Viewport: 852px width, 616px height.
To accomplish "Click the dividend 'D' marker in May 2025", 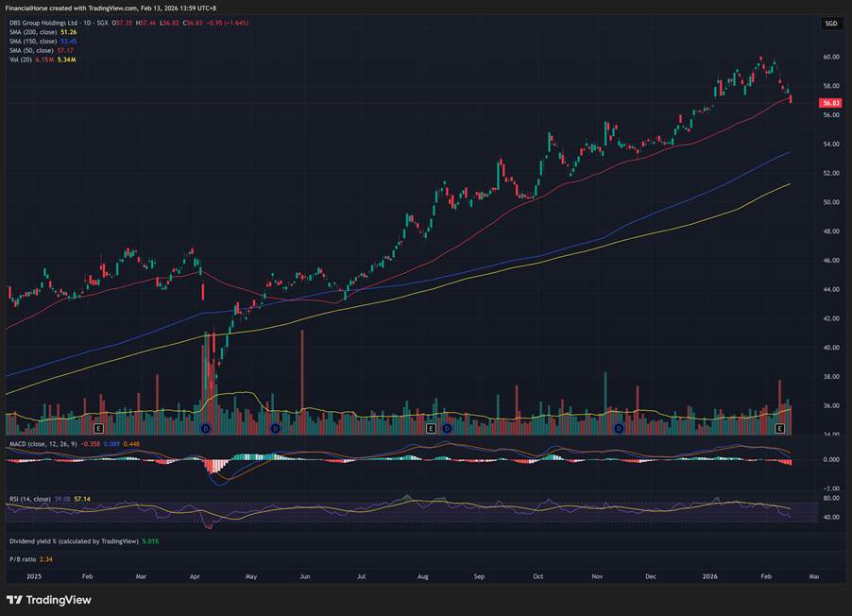I will [275, 429].
